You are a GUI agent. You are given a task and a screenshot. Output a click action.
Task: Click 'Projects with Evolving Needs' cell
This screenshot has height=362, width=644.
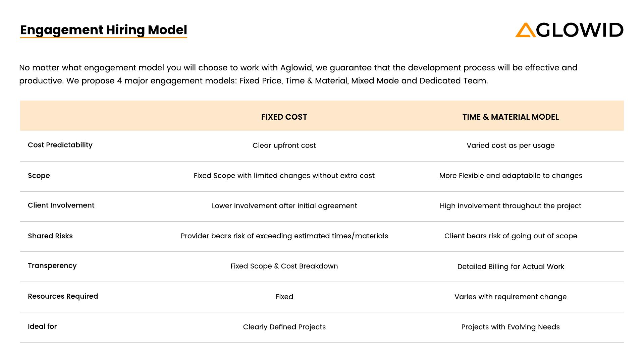pos(511,327)
